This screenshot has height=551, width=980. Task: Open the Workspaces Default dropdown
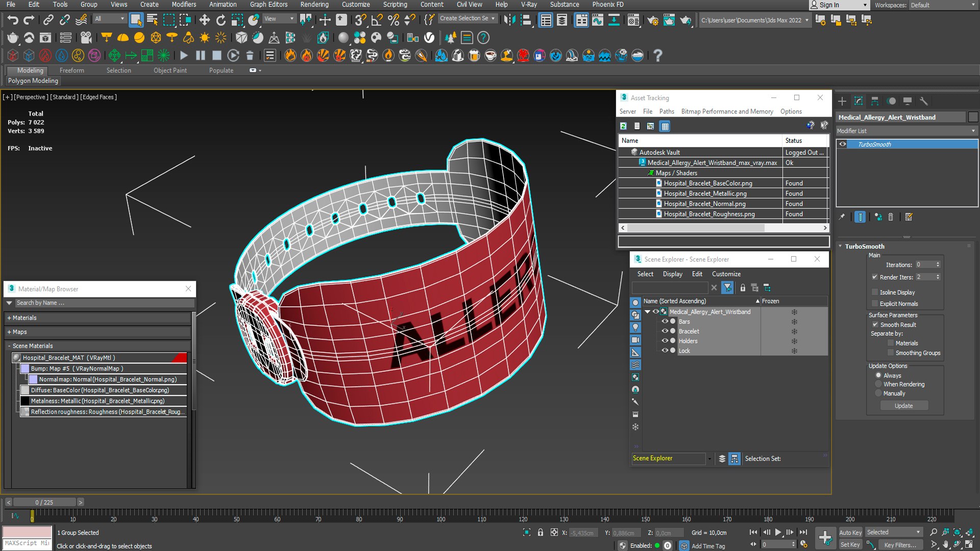point(942,5)
